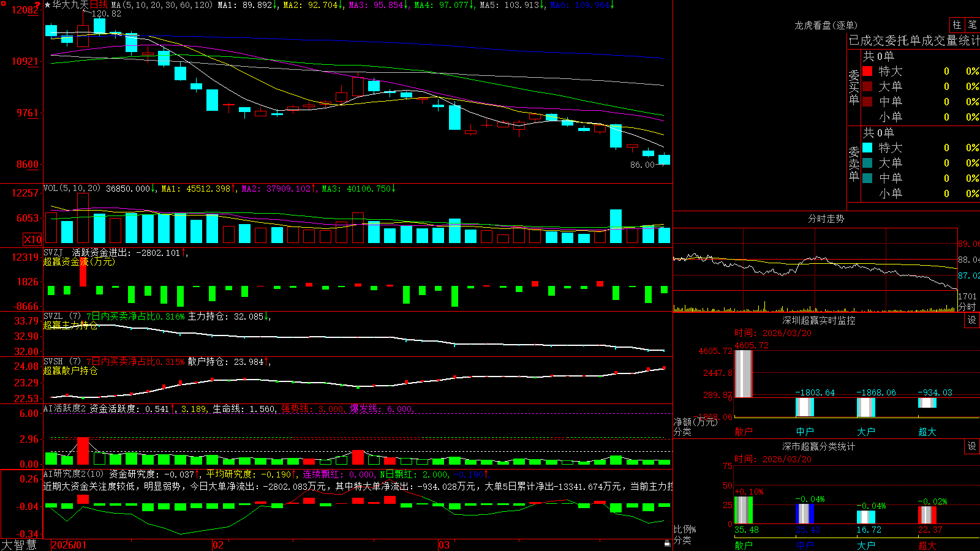Click the 超大 ratio bar labeled 22.37

point(927,515)
